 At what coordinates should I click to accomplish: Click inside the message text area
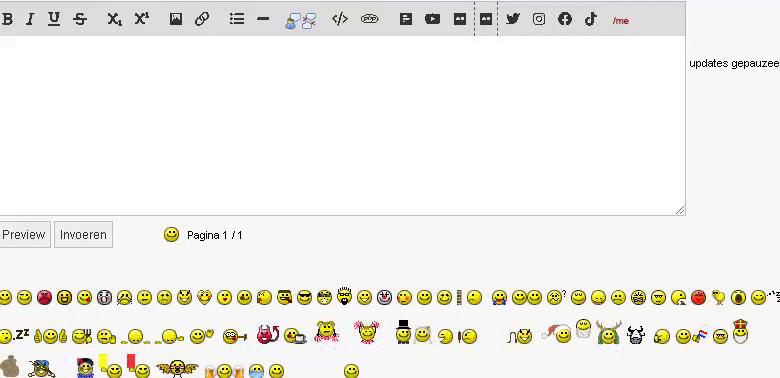pos(342,125)
